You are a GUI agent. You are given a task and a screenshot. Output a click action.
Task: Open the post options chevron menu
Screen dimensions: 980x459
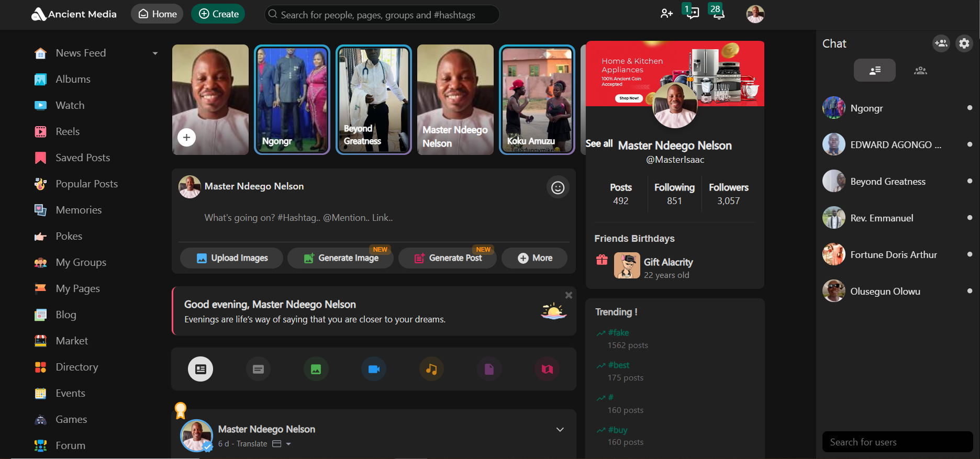(x=560, y=430)
